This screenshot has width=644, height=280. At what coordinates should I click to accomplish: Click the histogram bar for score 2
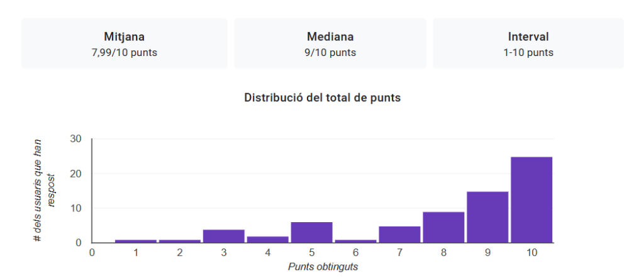pyautogui.click(x=180, y=241)
